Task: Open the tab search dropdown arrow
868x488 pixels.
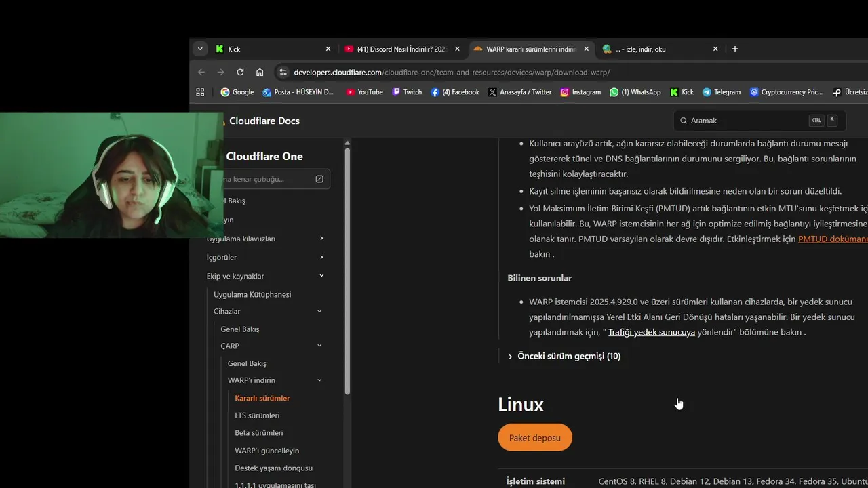Action: pyautogui.click(x=199, y=49)
